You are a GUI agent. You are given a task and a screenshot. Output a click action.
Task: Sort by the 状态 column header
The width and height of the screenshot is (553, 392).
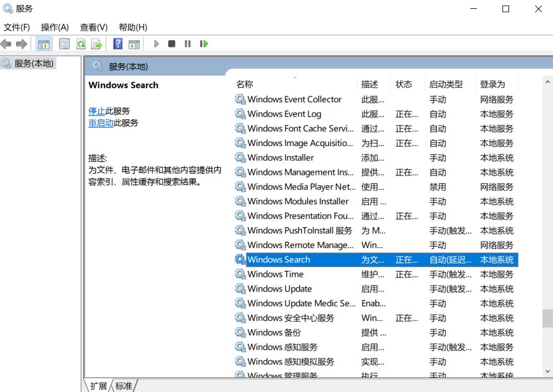pos(403,84)
